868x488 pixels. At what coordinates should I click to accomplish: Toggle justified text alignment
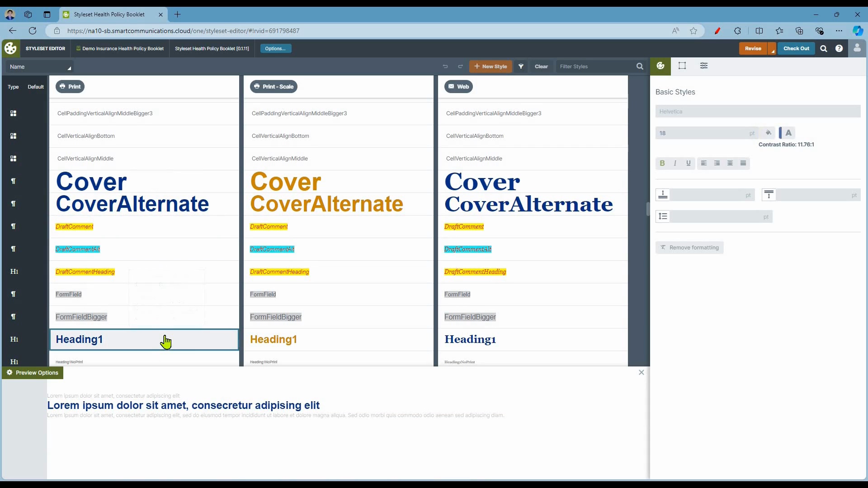(743, 163)
